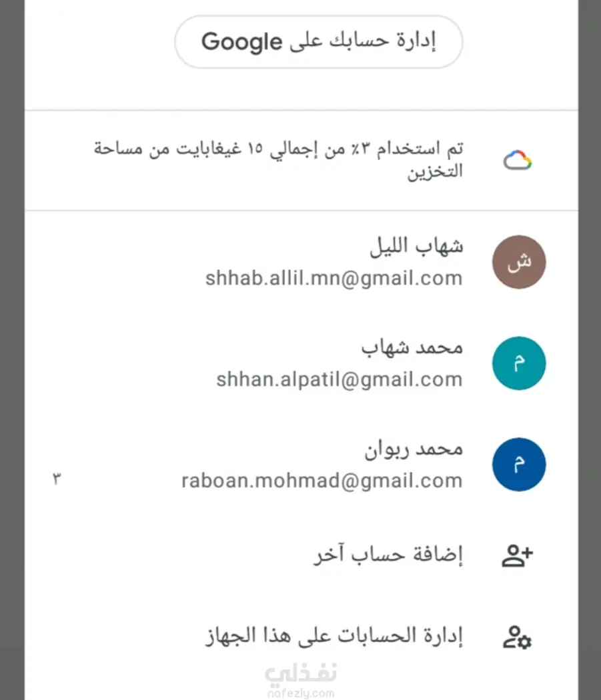Viewport: 601px width, 700px height.
Task: Click the person-with-gear manage accounts icon
Action: tap(518, 637)
